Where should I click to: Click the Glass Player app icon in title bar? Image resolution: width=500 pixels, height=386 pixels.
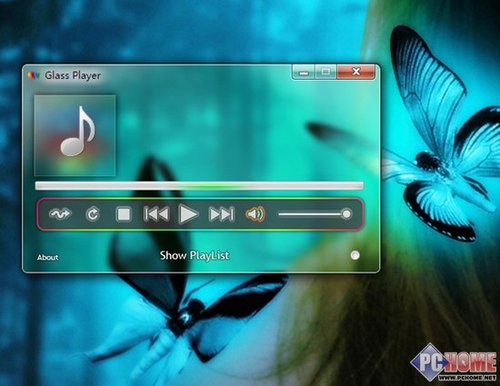click(34, 75)
